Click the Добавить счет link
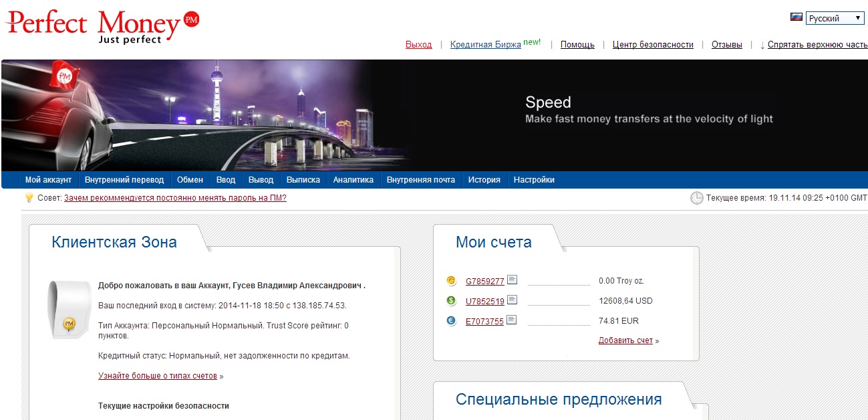The width and height of the screenshot is (868, 420). pyautogui.click(x=625, y=340)
